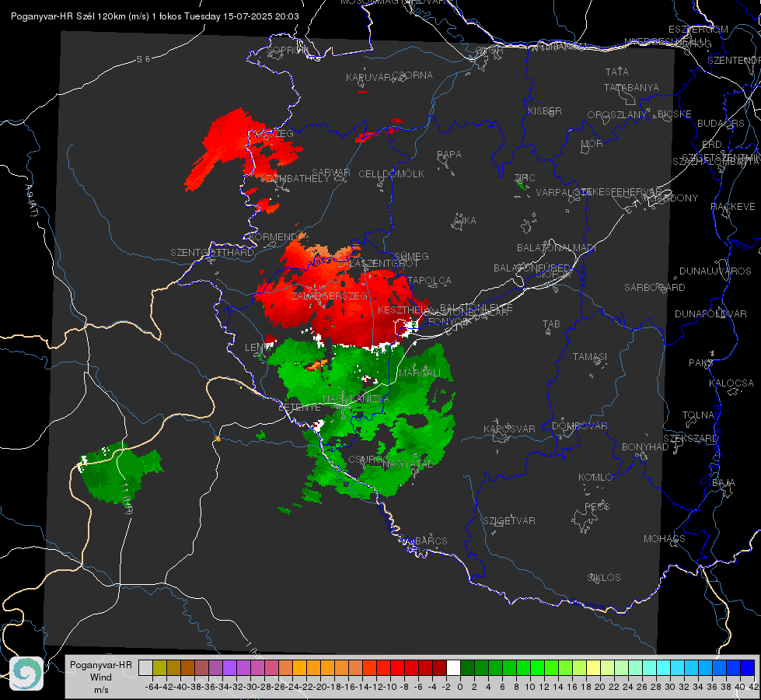Click the DUNAÚJVÁROS city label
The width and height of the screenshot is (761, 700).
(x=715, y=271)
